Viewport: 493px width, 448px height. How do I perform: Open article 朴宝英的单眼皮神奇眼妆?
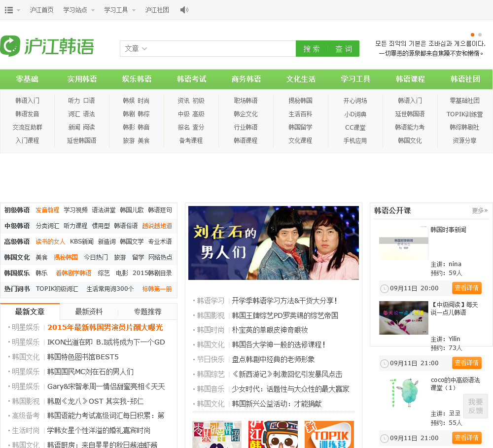[270, 330]
